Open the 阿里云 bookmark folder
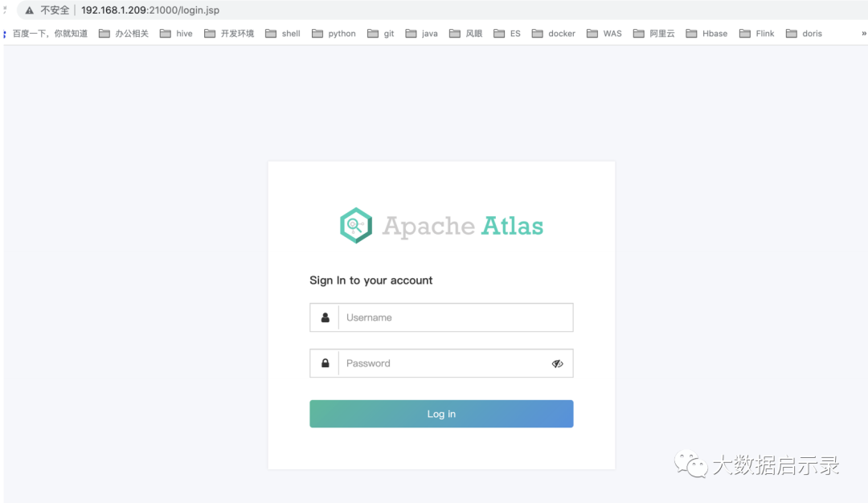Viewport: 868px width, 503px height. tap(653, 34)
